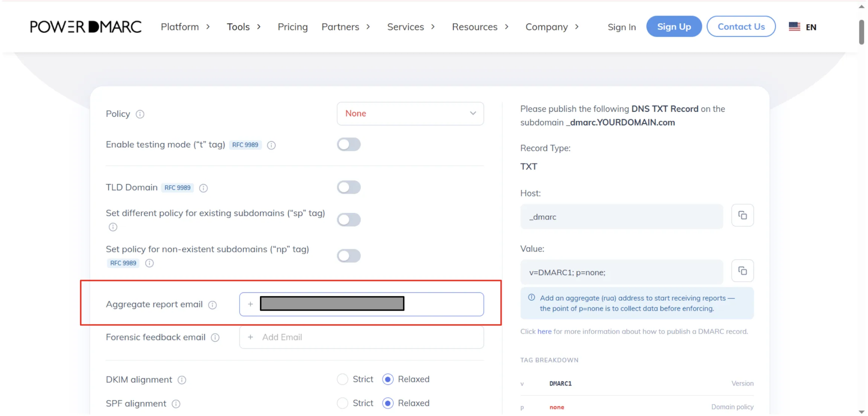
Task: Show info for testing mode tag
Action: click(x=271, y=145)
